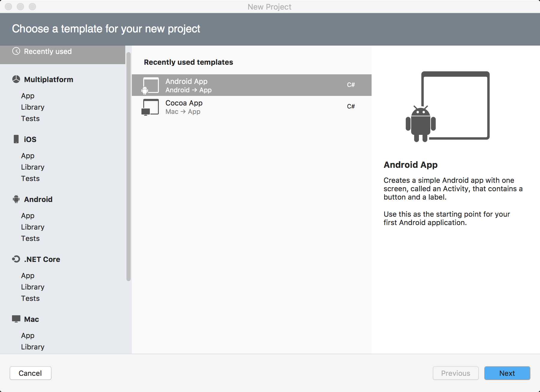The image size is (540, 392).
Task: Select the Android heading
Action: click(38, 199)
